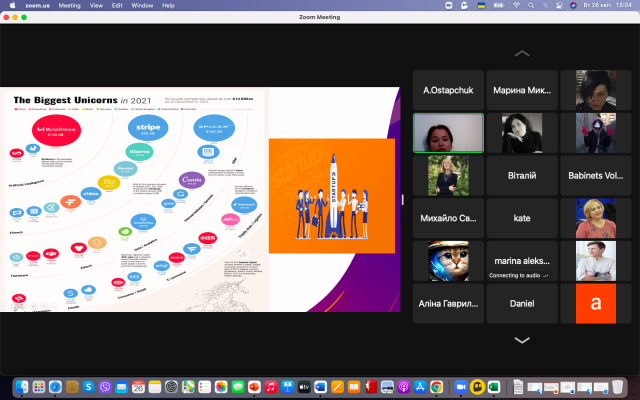The width and height of the screenshot is (640, 400).
Task: Open Spotlight search in menu bar
Action: click(x=531, y=5)
